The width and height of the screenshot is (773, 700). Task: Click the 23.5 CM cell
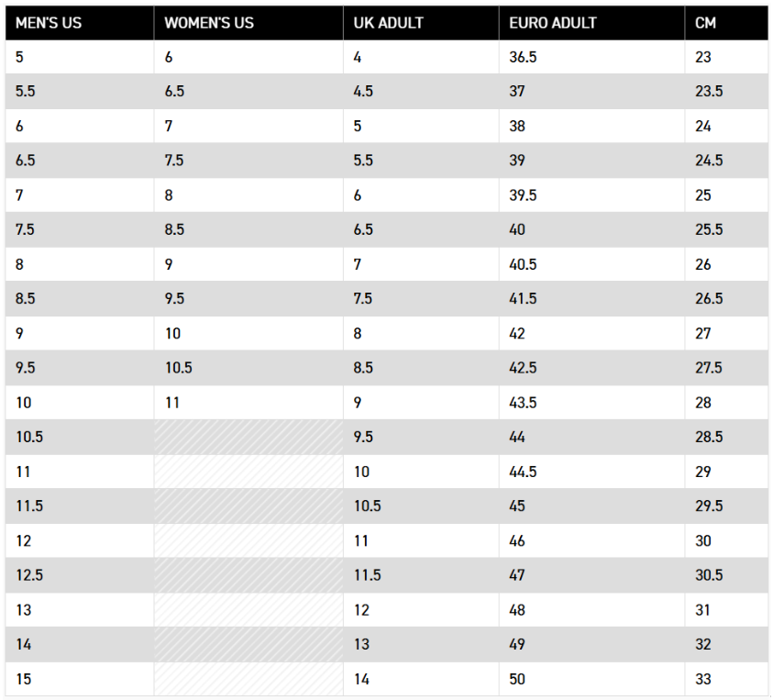pos(709,92)
